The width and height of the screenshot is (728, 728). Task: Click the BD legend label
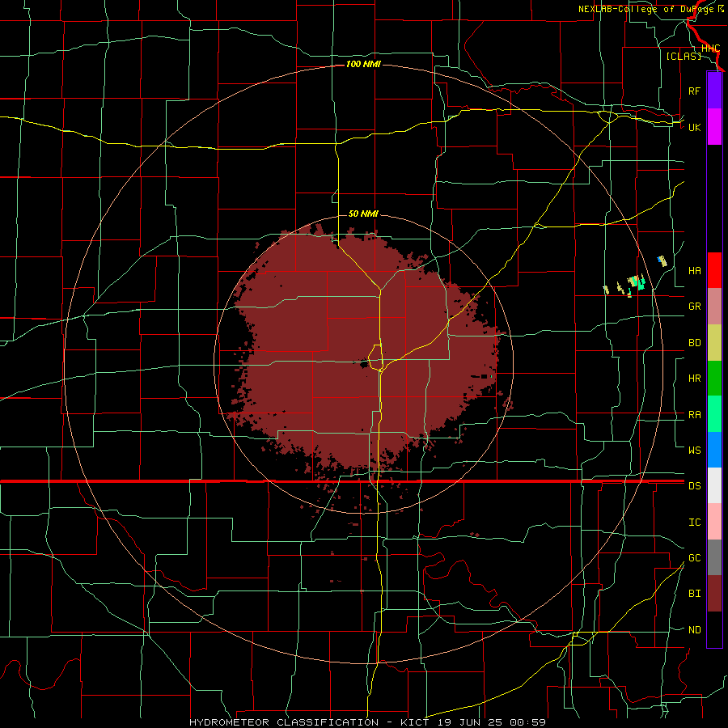point(694,343)
